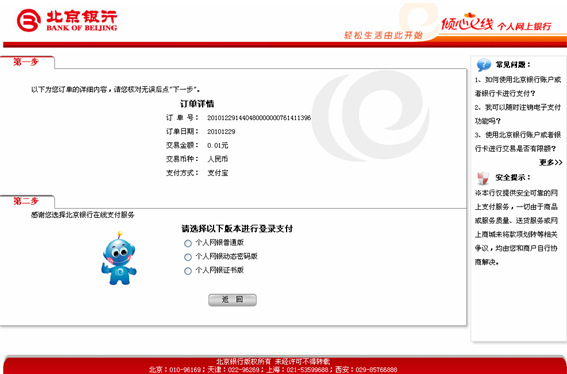The width and height of the screenshot is (567, 374).
Task: Click the currency value 人民币
Action: click(x=217, y=159)
